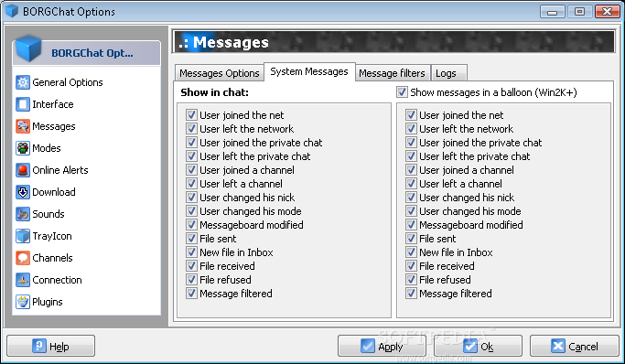This screenshot has height=364, width=625.
Task: Disable balloon 'File received' checkbox
Action: (411, 266)
